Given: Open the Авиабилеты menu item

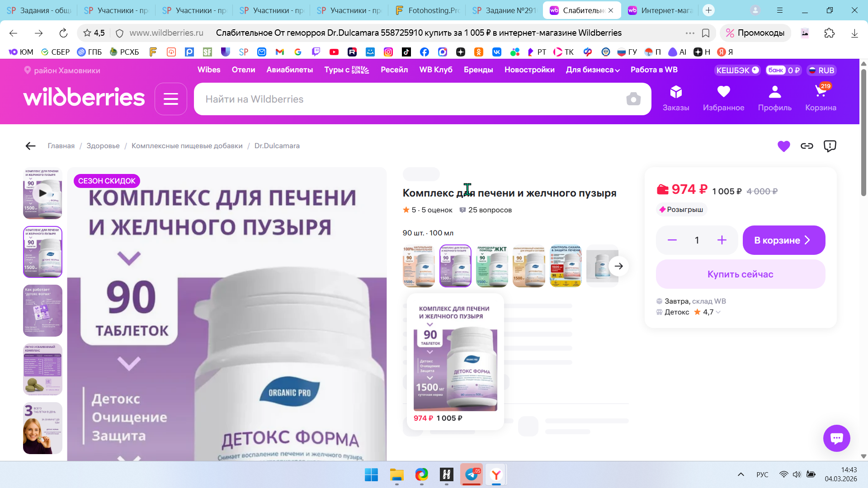Looking at the screenshot, I should pyautogui.click(x=289, y=70).
